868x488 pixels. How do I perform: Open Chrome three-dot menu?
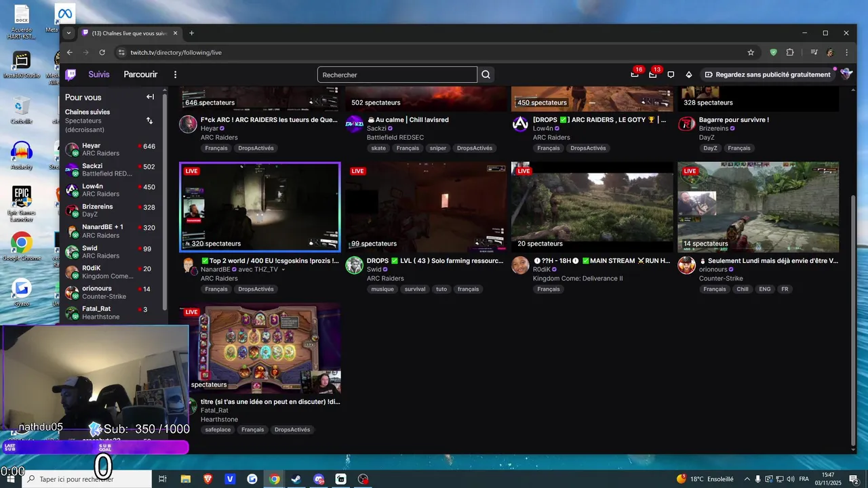846,52
